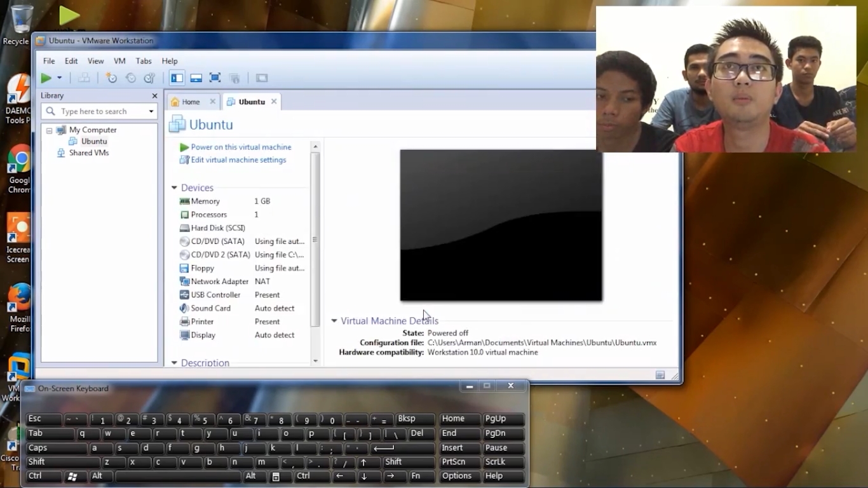868x488 pixels.
Task: Open the Snapshot Manager toolbar icon
Action: [149, 78]
